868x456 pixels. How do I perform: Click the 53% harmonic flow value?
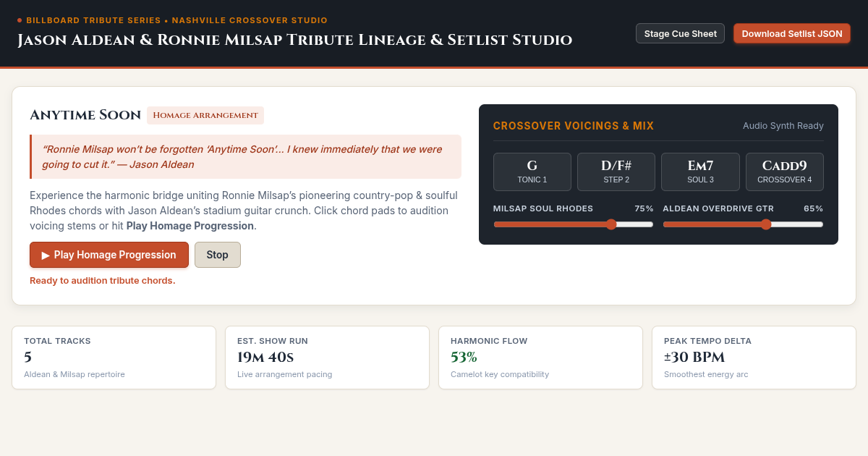[x=464, y=357]
